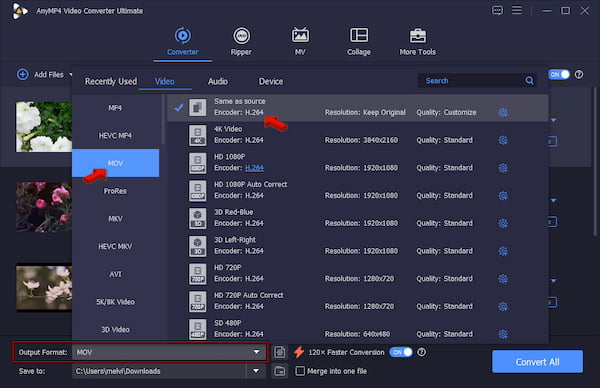The width and height of the screenshot is (600, 388).
Task: Choose the SD 480P preset row
Action: tap(357, 329)
